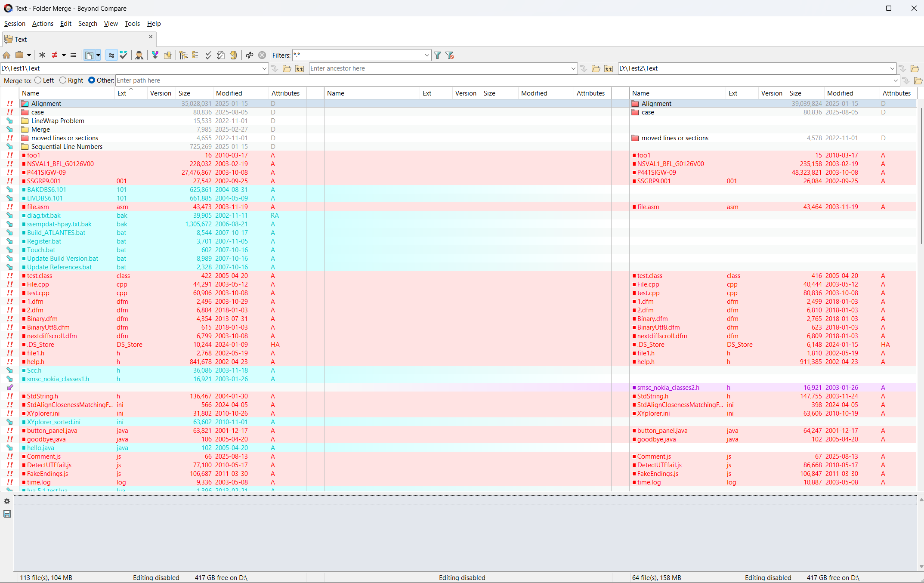The height and width of the screenshot is (583, 924).
Task: Open the Sessions briefcase icon
Action: (19, 55)
